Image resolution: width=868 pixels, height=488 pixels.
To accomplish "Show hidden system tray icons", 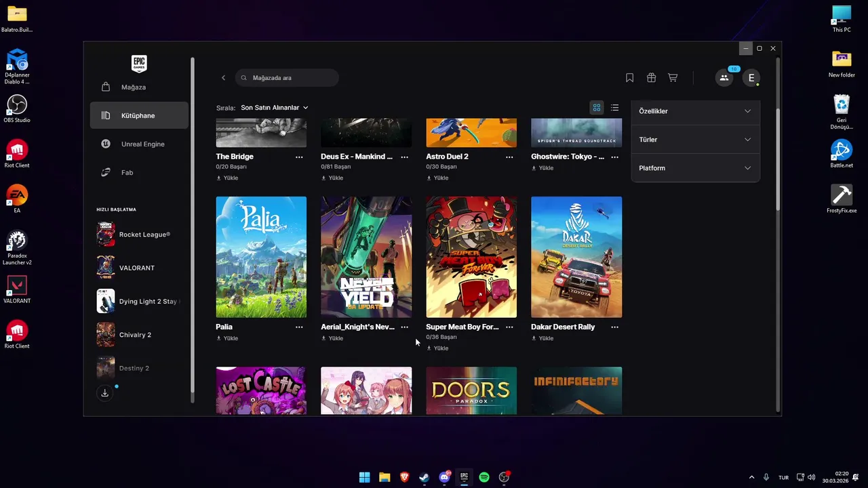I will (751, 477).
